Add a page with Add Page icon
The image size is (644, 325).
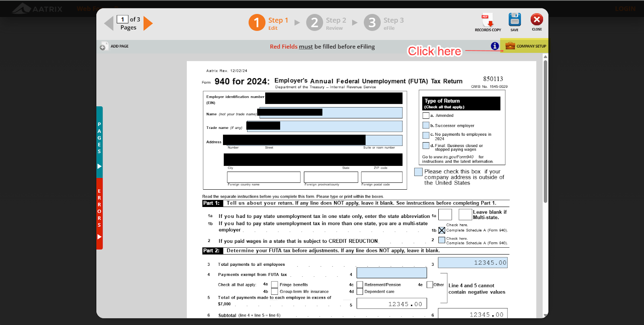tap(114, 46)
